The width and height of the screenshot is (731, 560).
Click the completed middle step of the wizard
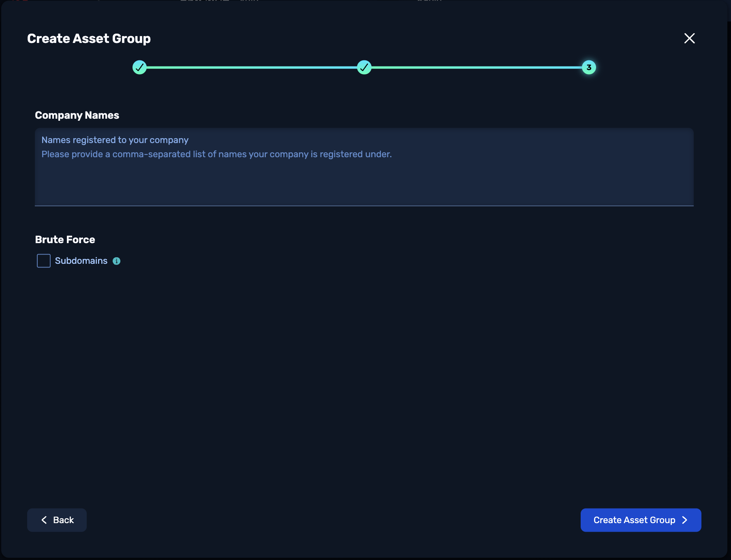point(364,68)
